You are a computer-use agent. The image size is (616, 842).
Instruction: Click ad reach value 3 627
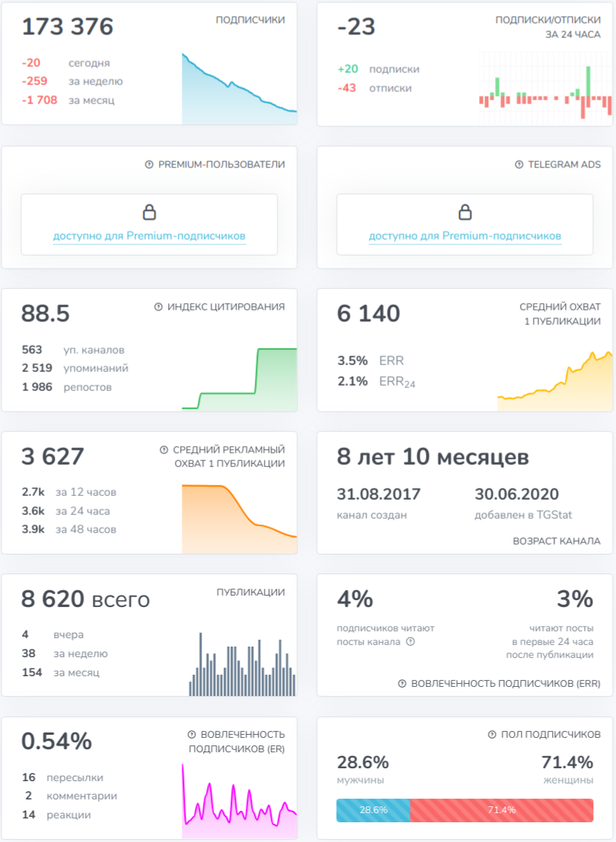click(x=52, y=456)
